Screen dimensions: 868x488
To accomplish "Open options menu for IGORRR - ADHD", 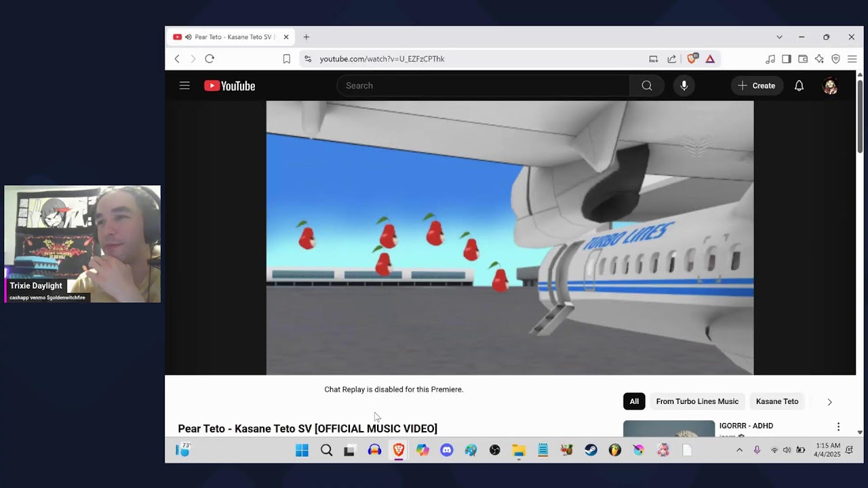I will click(x=838, y=427).
